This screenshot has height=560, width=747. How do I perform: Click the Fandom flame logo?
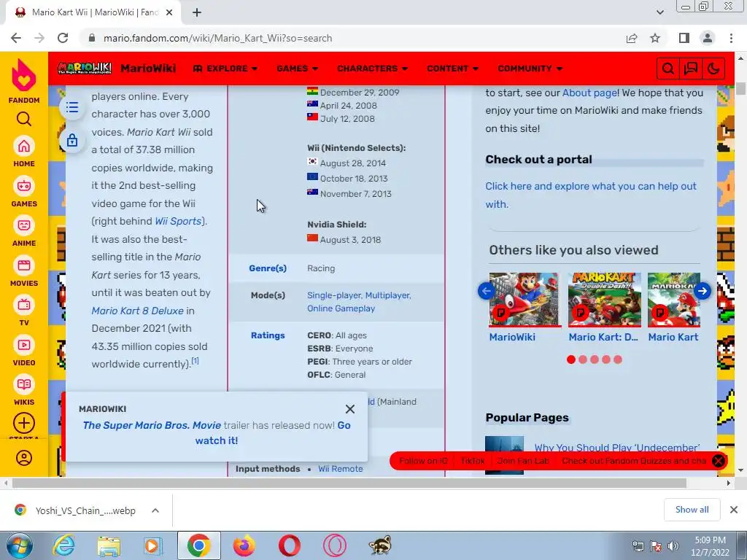pyautogui.click(x=24, y=76)
